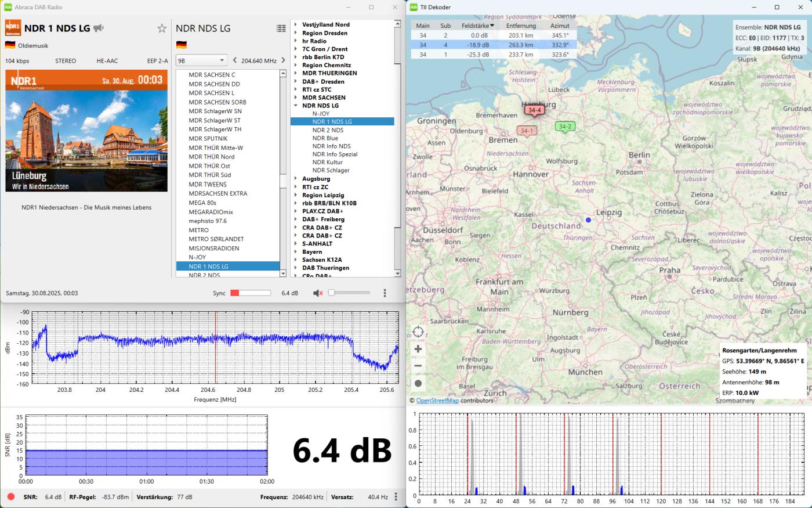Expand the Region Dresden ensemble

tap(296, 33)
